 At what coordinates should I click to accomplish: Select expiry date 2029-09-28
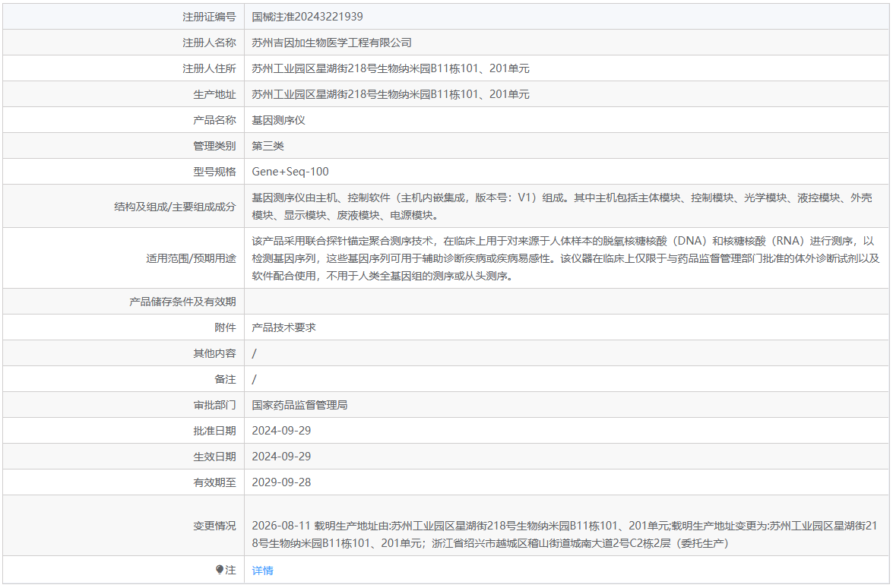[281, 482]
